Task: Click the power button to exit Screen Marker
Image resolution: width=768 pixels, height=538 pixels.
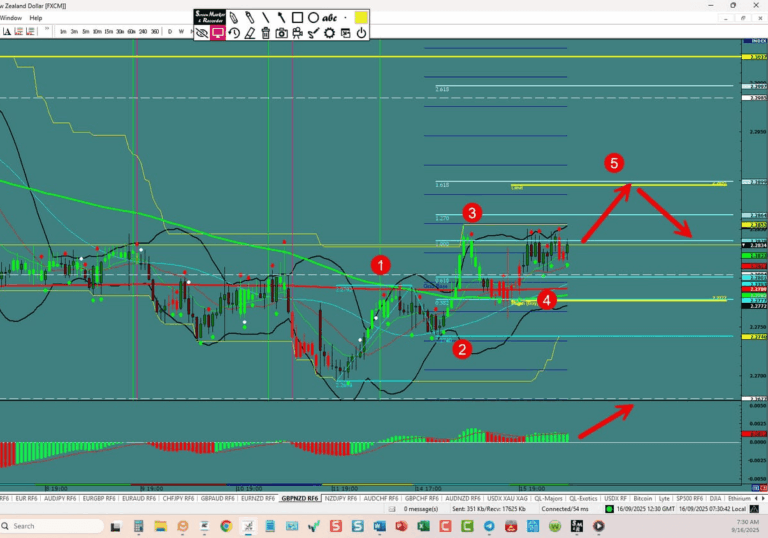Action: click(361, 33)
